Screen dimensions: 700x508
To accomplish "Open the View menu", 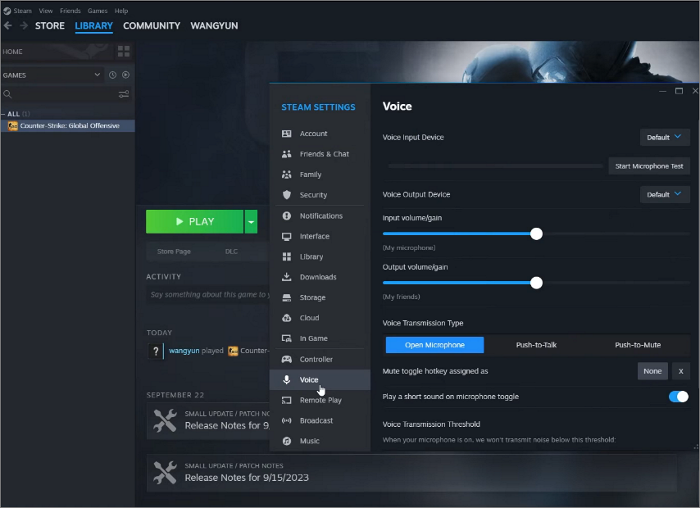I will [x=46, y=11].
